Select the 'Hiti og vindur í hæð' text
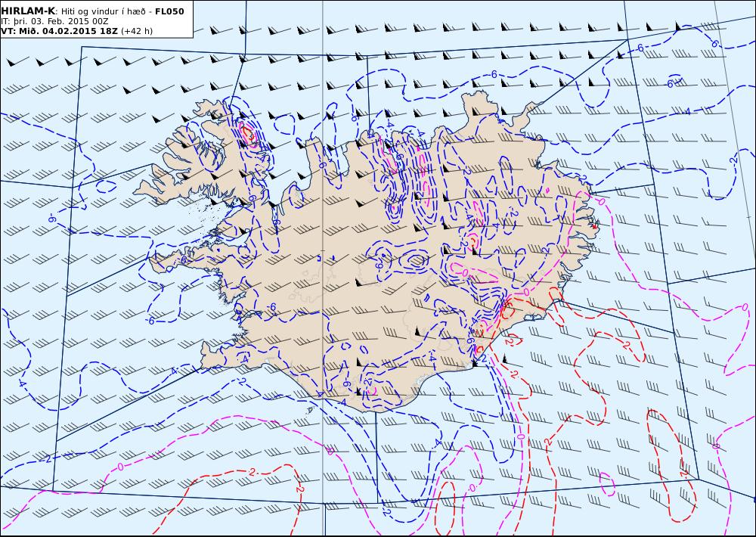The image size is (756, 537). pos(103,11)
